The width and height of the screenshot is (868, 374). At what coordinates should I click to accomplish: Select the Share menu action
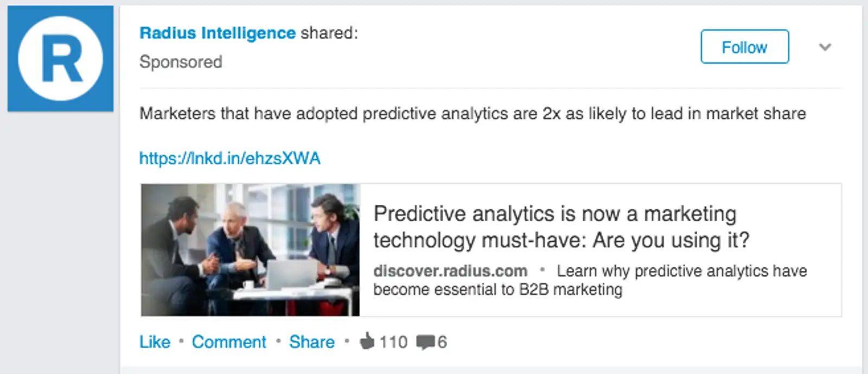(x=311, y=342)
